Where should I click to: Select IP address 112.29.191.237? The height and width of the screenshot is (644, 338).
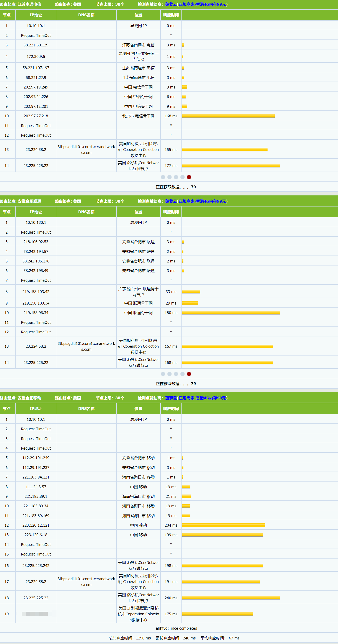click(x=36, y=467)
